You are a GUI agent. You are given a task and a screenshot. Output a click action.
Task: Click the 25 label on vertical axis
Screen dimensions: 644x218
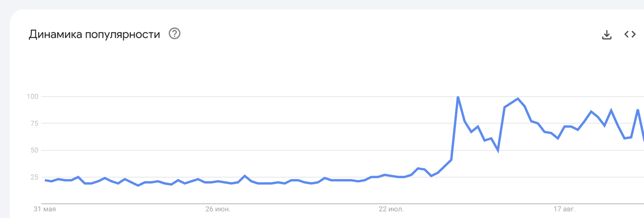tap(34, 177)
